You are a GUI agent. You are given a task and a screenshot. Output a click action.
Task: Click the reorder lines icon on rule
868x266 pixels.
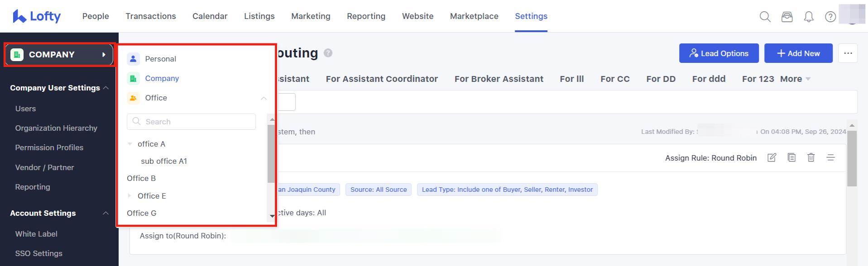click(x=831, y=157)
